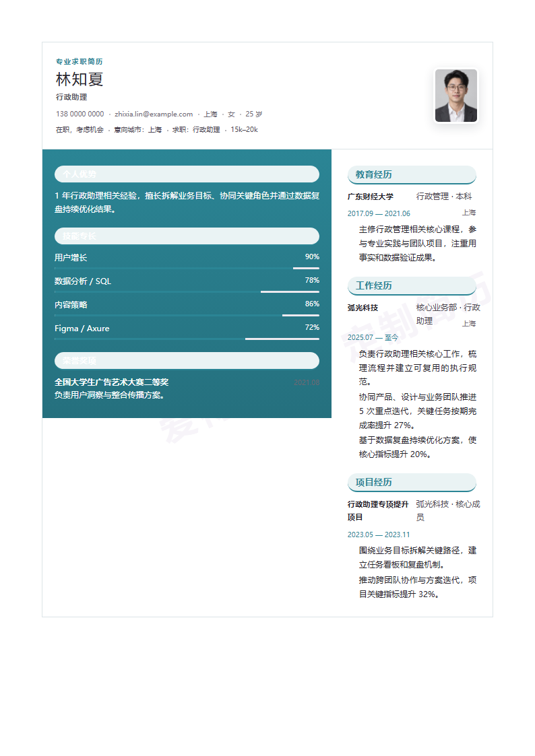Click the 围绕业务目标拆解关键路径 bullet text
535x756 pixels.
point(417,557)
